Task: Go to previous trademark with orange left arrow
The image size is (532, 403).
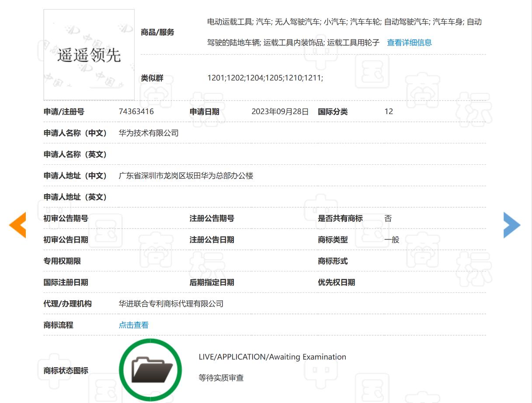Action: (17, 225)
